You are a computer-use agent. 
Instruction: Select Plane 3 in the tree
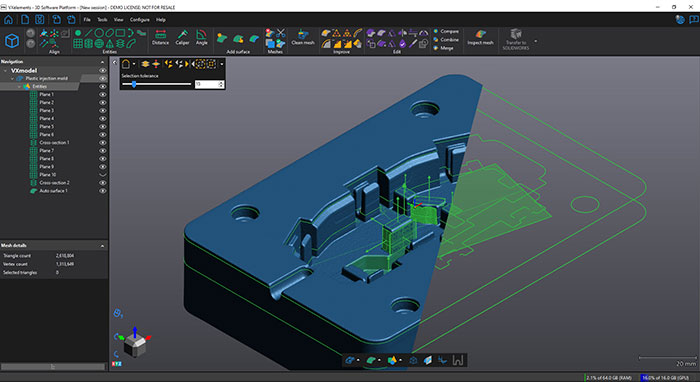click(46, 111)
